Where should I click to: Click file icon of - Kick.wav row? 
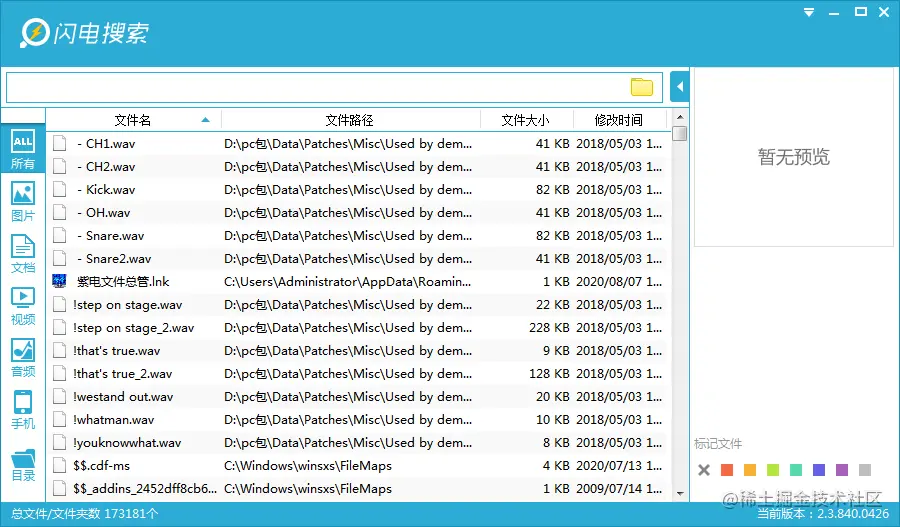pyautogui.click(x=60, y=189)
